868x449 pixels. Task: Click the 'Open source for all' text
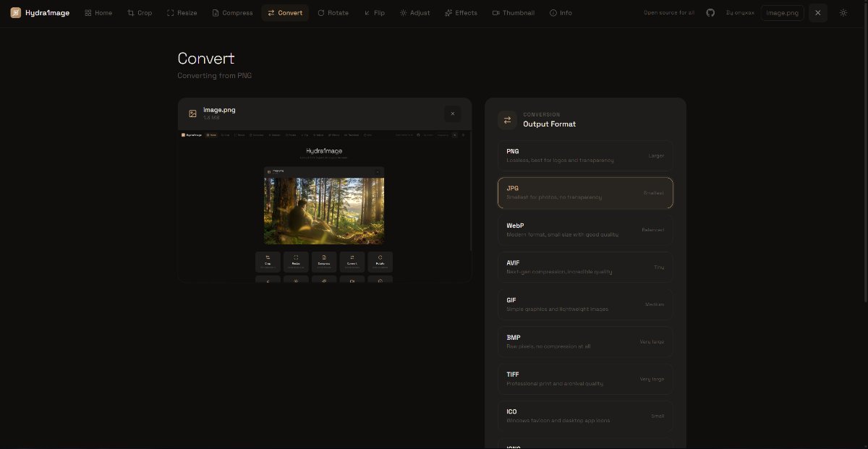click(669, 13)
